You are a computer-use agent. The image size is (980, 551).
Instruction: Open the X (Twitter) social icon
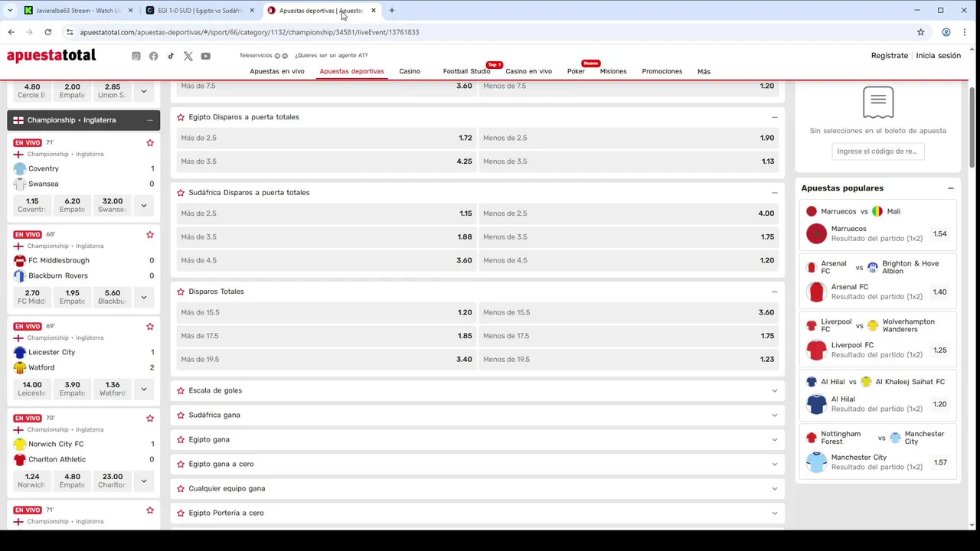pyautogui.click(x=188, y=56)
